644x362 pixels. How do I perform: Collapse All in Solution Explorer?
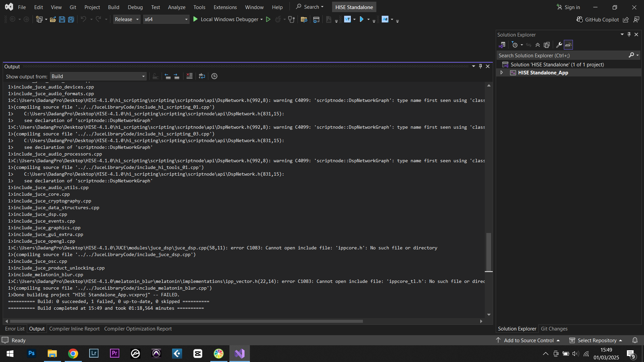coord(538,45)
